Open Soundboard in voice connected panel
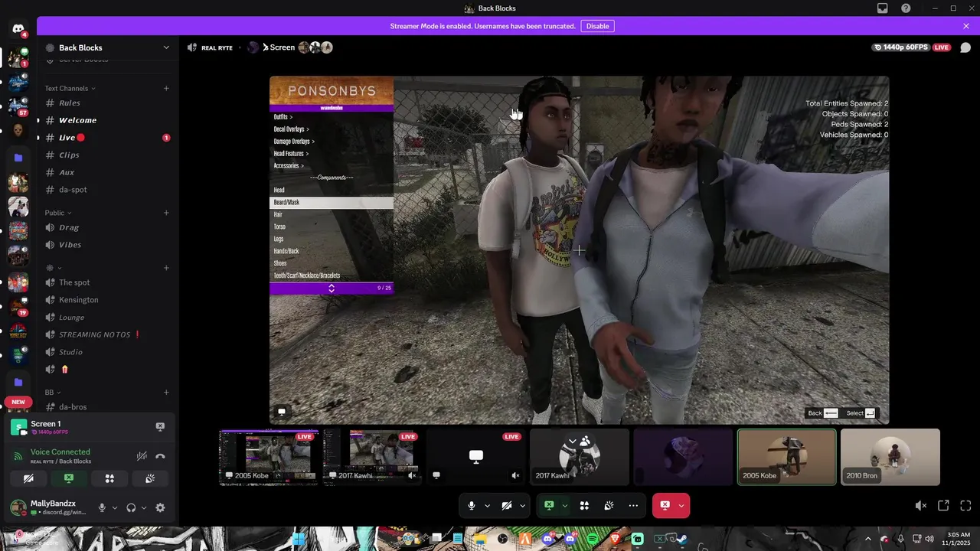Viewport: 980px width, 551px height. [150, 478]
